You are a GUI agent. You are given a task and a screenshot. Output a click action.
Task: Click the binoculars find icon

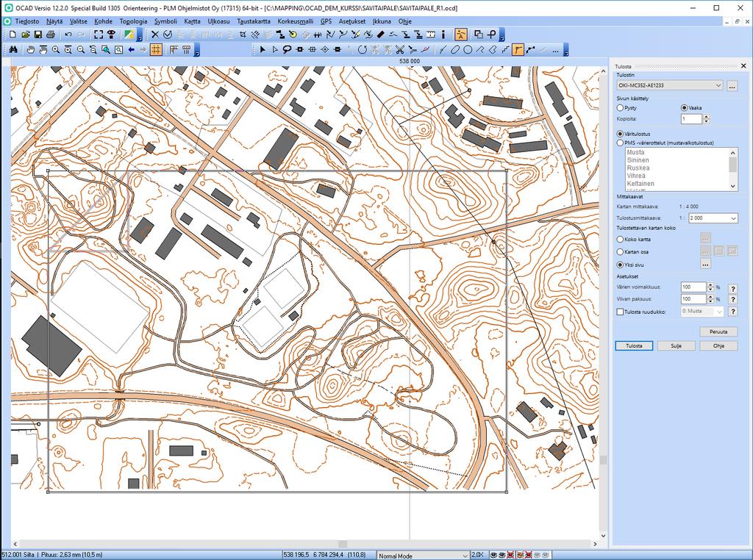(x=13, y=49)
